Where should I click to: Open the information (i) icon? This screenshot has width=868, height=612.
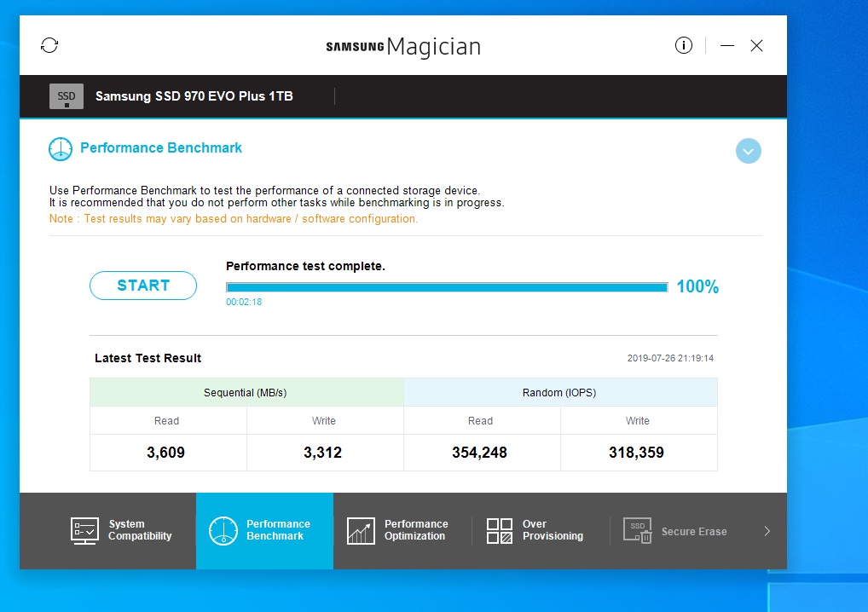683,45
